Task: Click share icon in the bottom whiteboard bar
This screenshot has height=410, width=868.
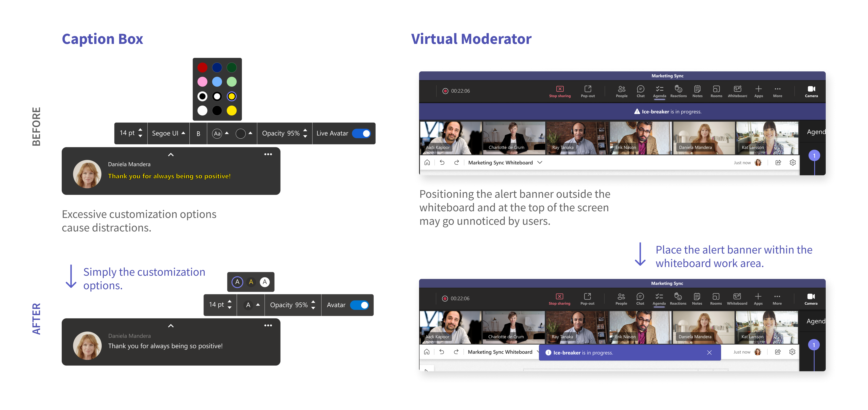Action: tap(778, 352)
